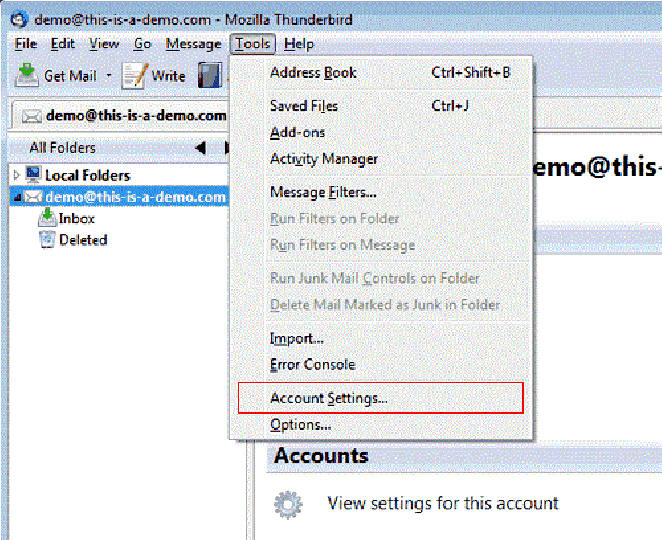This screenshot has height=540, width=662.
Task: Click the Get Mail download icon
Action: coord(27,75)
